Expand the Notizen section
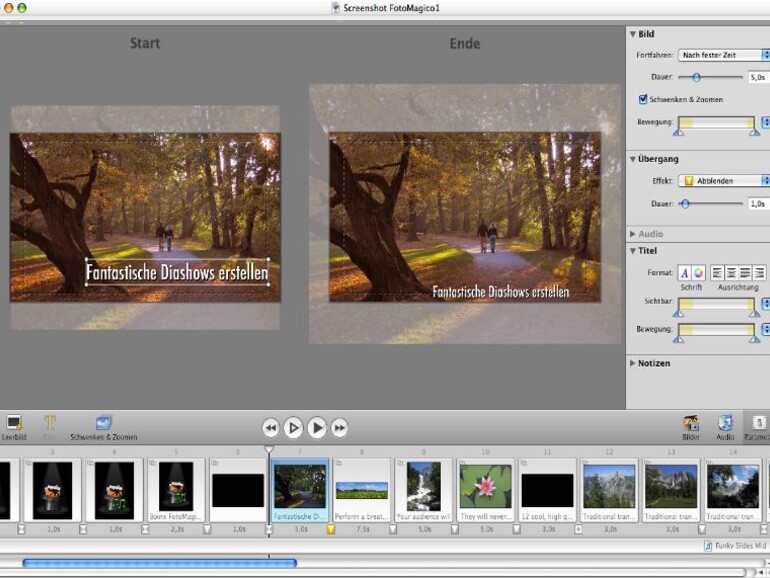Image resolution: width=770 pixels, height=578 pixels. [x=632, y=363]
